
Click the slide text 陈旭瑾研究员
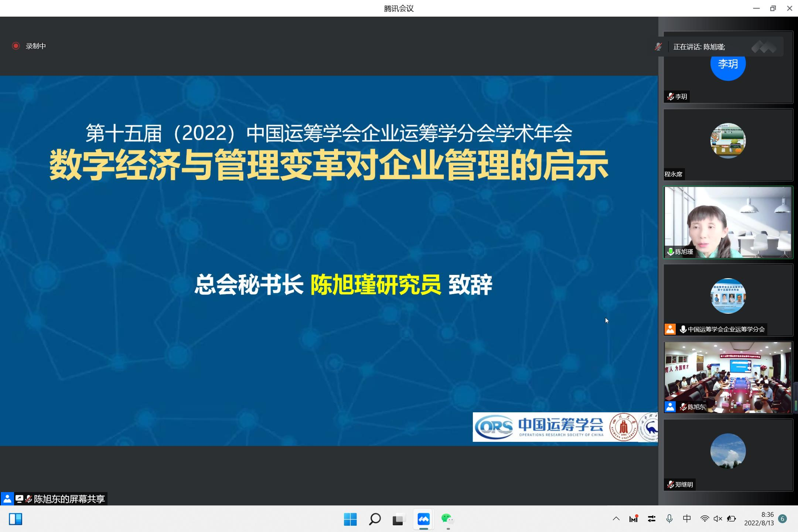[376, 285]
